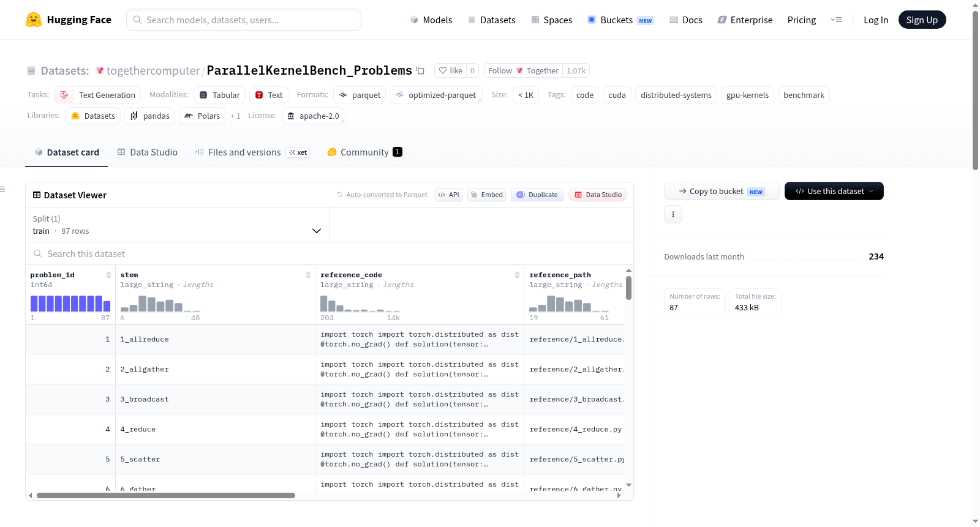This screenshot has height=527, width=980.
Task: Copy dataset name with the copy icon
Action: coord(420,70)
